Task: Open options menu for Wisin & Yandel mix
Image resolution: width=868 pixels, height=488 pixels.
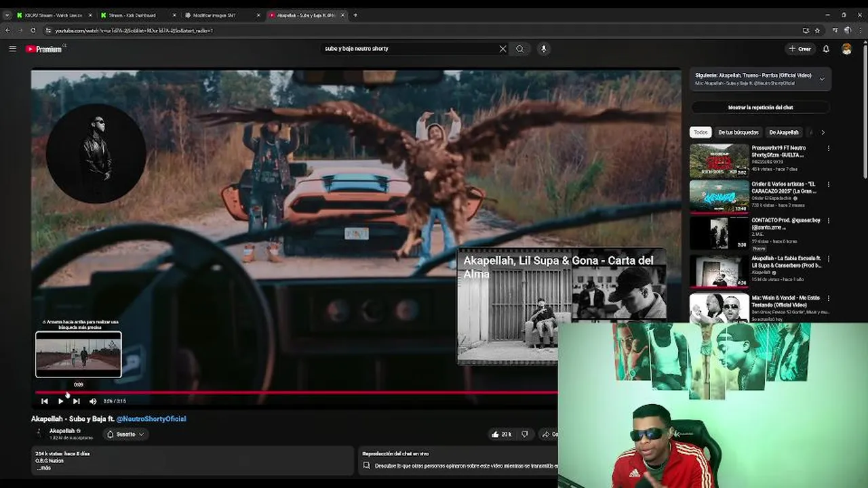Action: pyautogui.click(x=828, y=298)
